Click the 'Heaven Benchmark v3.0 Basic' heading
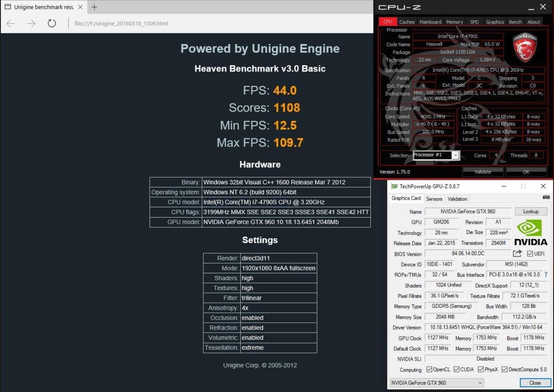The width and height of the screenshot is (554, 392). tap(260, 69)
